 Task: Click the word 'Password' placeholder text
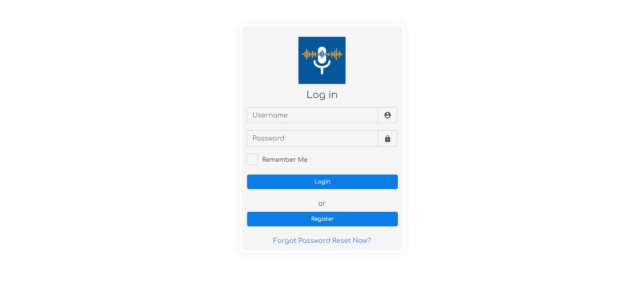[268, 138]
